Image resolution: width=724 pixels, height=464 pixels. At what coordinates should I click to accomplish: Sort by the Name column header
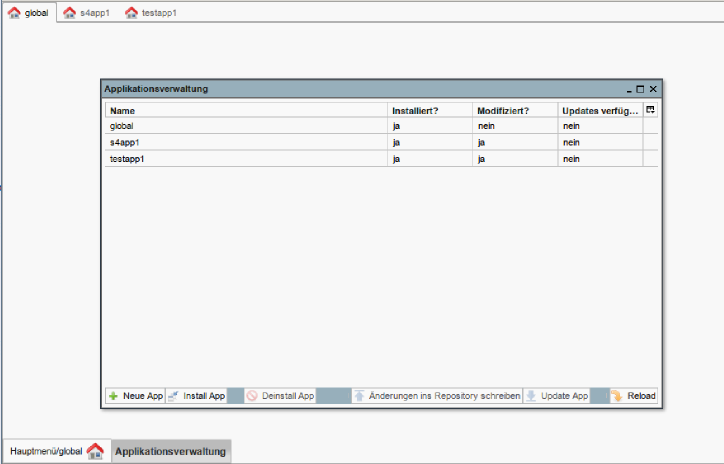pos(246,110)
